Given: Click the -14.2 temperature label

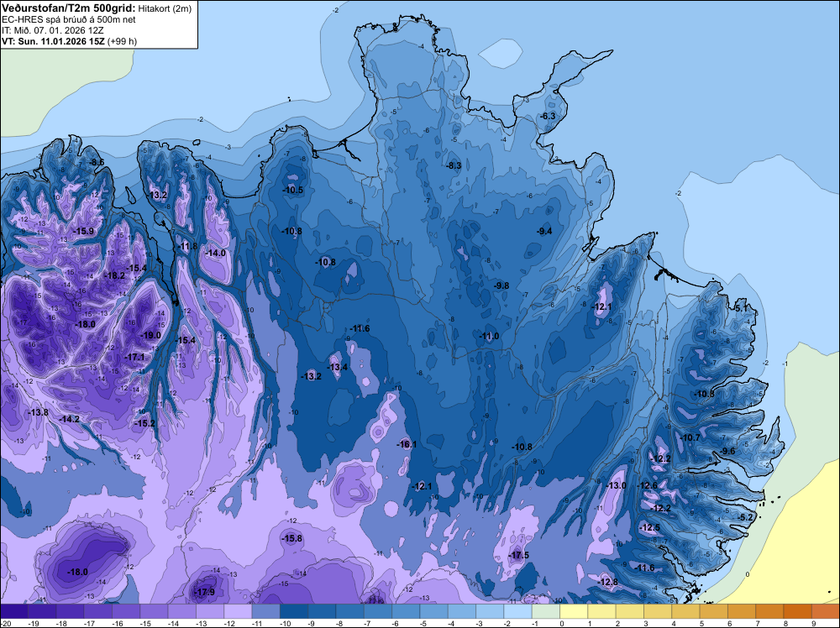Looking at the screenshot, I should coord(69,419).
